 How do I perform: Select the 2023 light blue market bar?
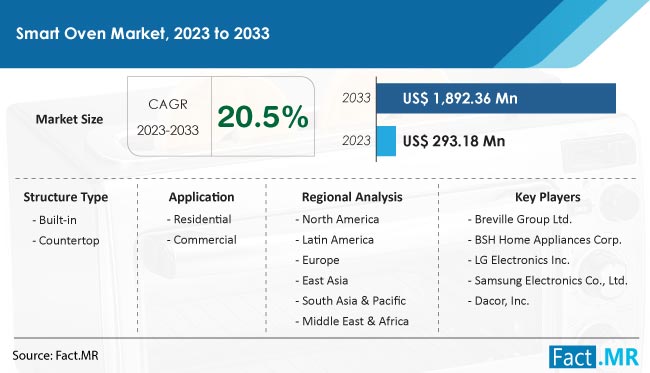[386, 141]
